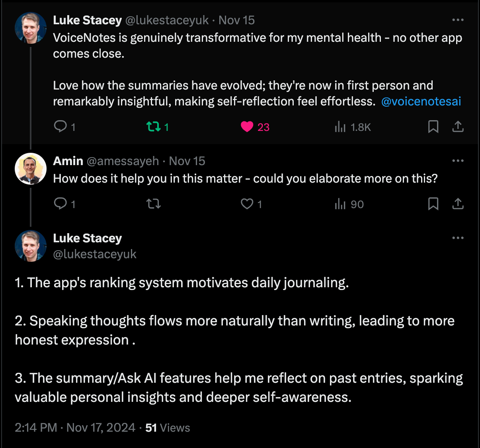This screenshot has height=448, width=480.
Task: Bookmark Amin's tweet
Action: pyautogui.click(x=433, y=204)
